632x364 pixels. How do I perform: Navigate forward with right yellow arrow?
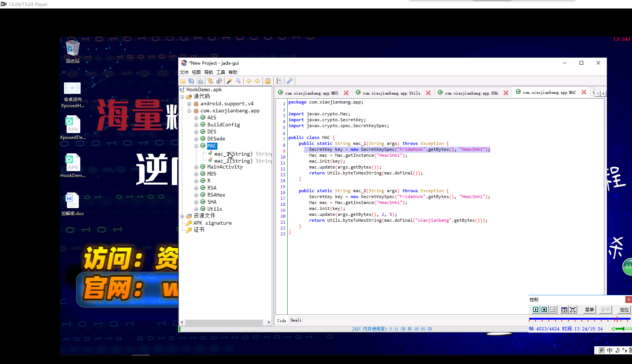tap(257, 81)
